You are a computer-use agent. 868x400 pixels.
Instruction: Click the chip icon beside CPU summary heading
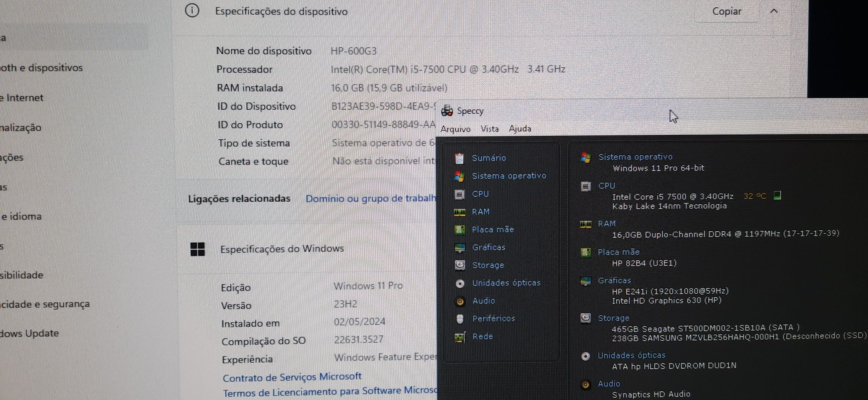[585, 187]
